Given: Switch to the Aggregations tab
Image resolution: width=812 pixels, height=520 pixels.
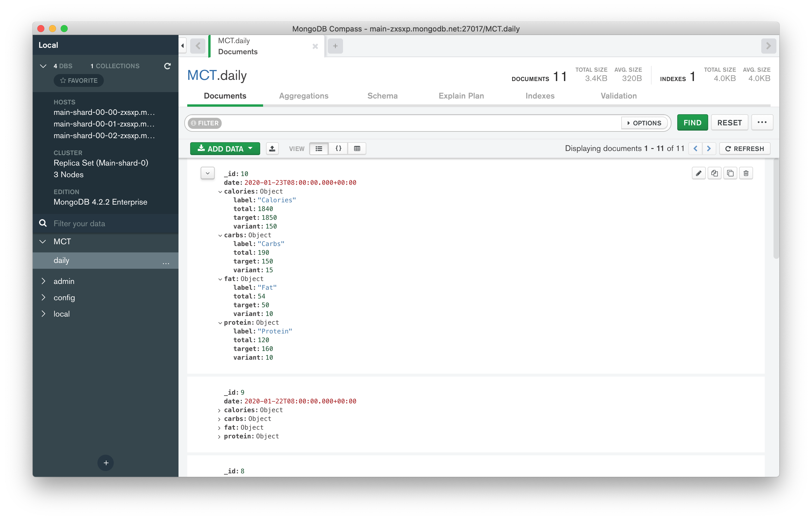Looking at the screenshot, I should [304, 95].
